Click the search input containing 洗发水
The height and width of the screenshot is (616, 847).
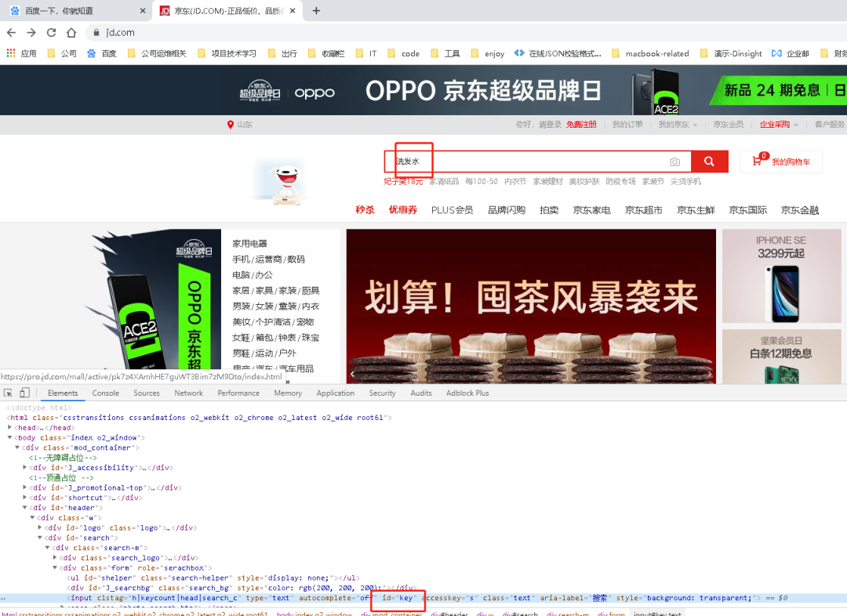tap(471, 161)
